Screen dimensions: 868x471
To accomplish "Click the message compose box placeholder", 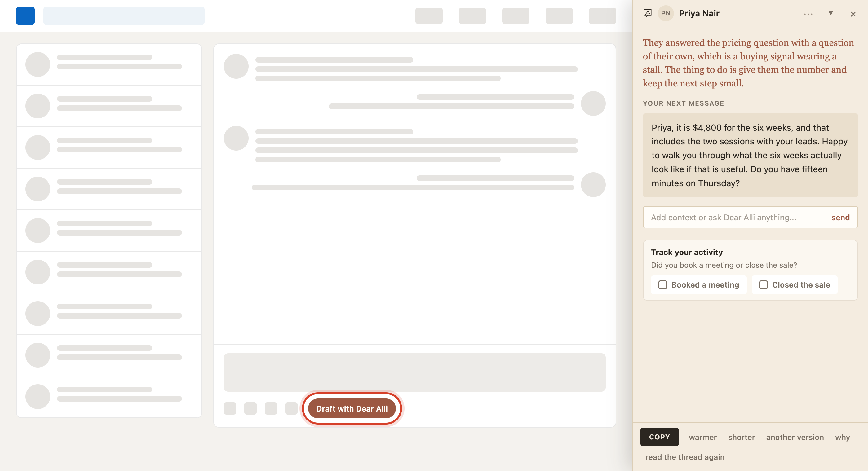I will (x=414, y=372).
